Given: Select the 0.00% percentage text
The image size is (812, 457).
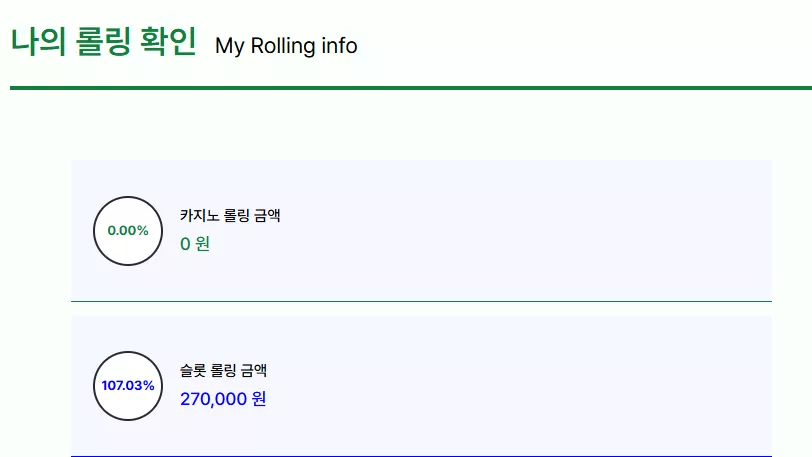Looking at the screenshot, I should (128, 231).
